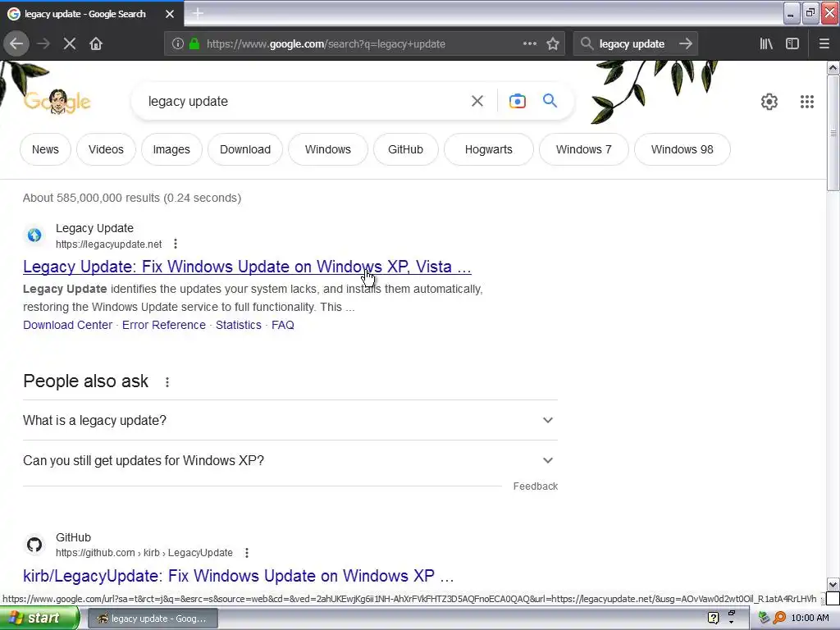
Task: Click the Google doodle logo
Action: 57,101
